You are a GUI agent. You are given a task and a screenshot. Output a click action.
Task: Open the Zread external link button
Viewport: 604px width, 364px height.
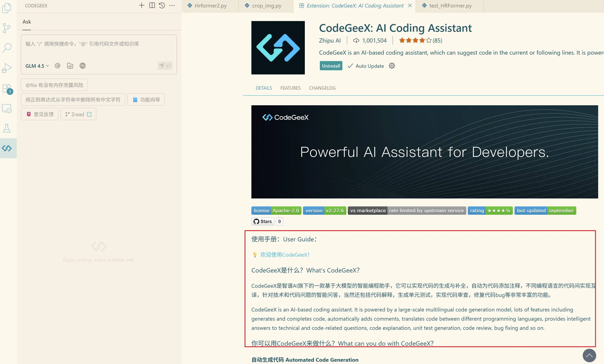pyautogui.click(x=78, y=114)
